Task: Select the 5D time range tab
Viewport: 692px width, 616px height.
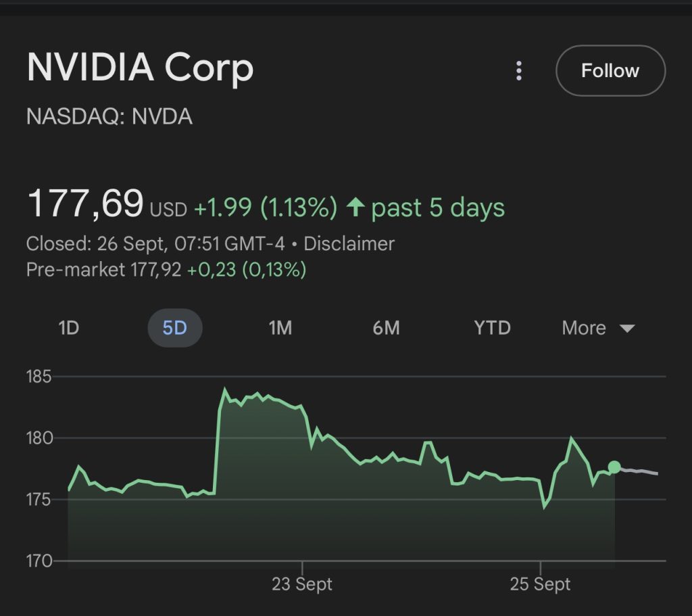Action: click(x=174, y=329)
